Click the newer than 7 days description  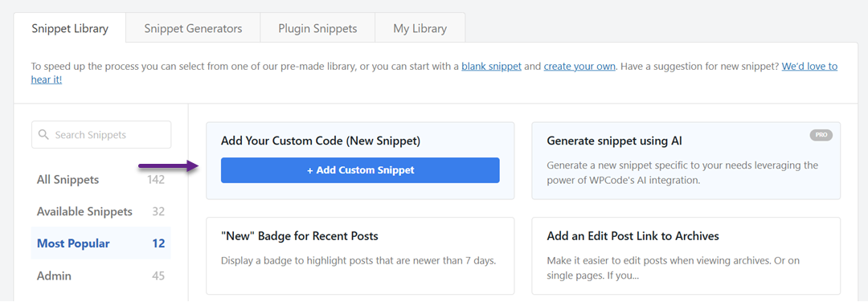click(x=358, y=260)
